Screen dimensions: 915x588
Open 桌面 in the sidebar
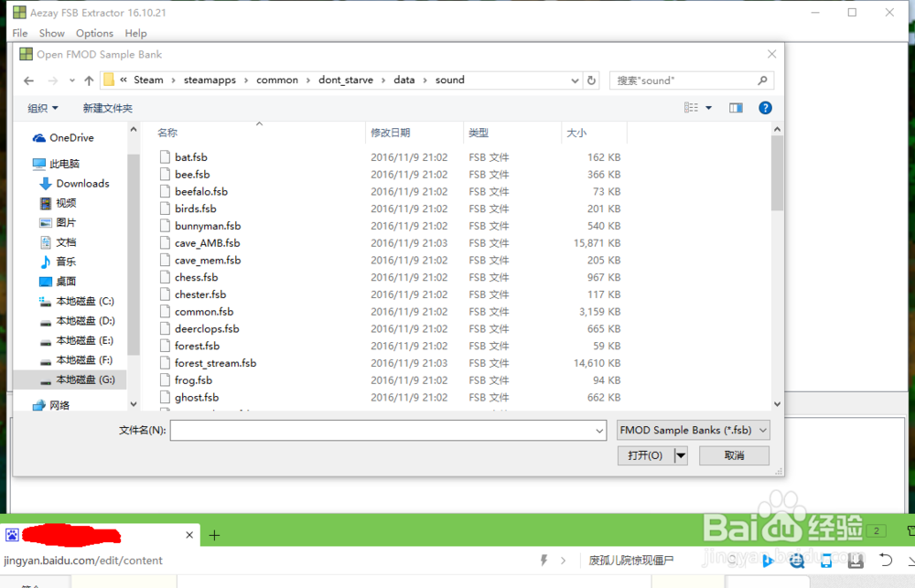click(x=58, y=282)
